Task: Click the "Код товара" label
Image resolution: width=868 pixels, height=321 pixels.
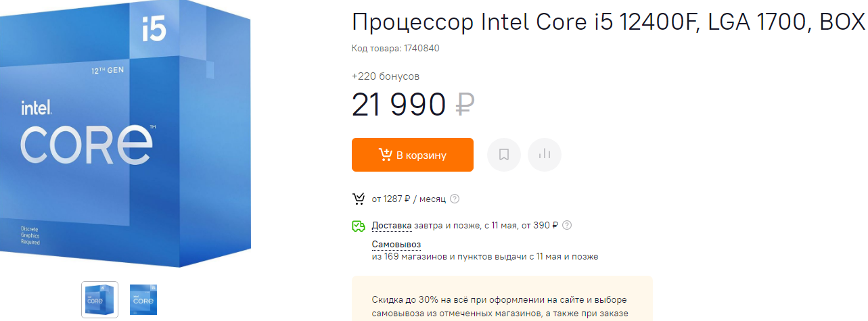Action: coord(376,48)
